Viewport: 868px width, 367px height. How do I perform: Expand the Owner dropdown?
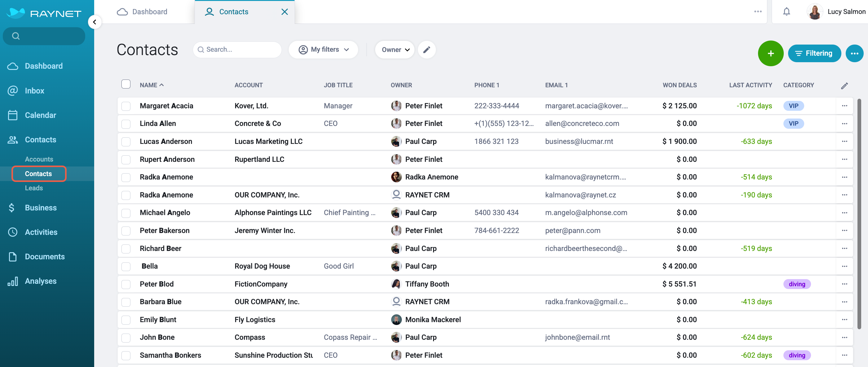click(x=395, y=50)
